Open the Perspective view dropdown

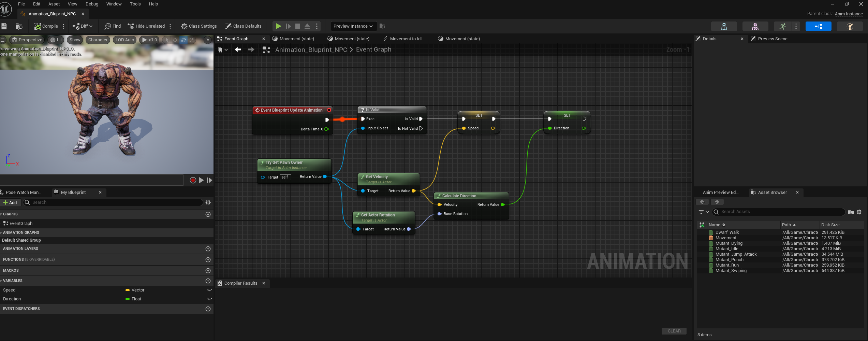tap(27, 40)
